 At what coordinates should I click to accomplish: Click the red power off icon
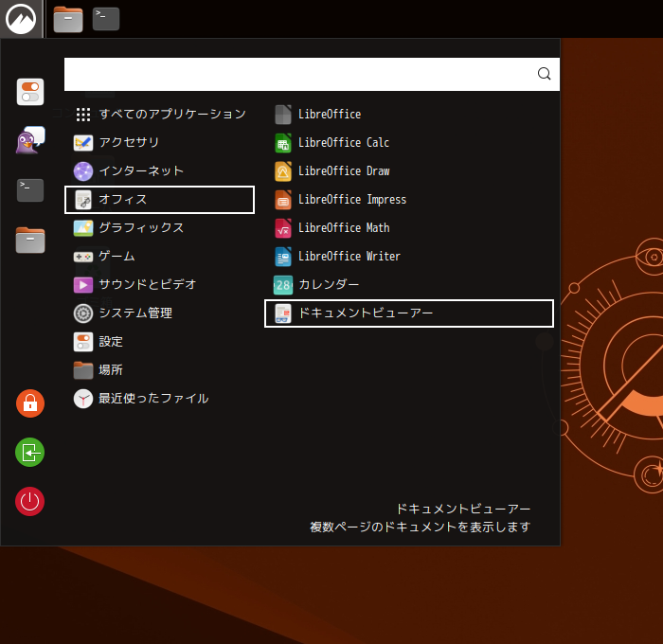tap(30, 502)
